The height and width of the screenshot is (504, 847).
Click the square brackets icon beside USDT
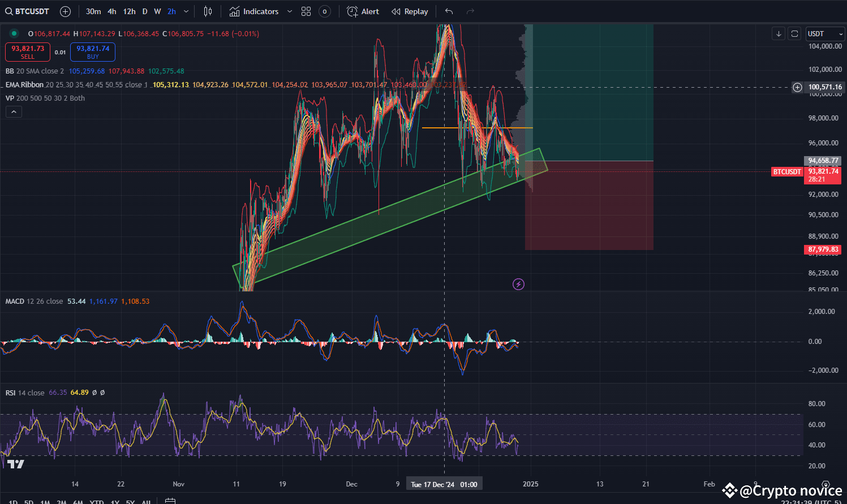(794, 34)
